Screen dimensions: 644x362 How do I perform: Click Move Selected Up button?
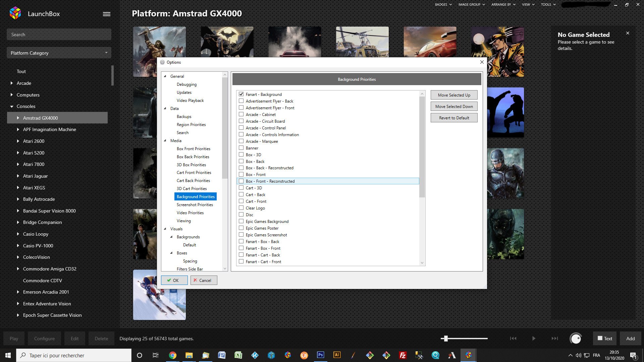(x=454, y=95)
